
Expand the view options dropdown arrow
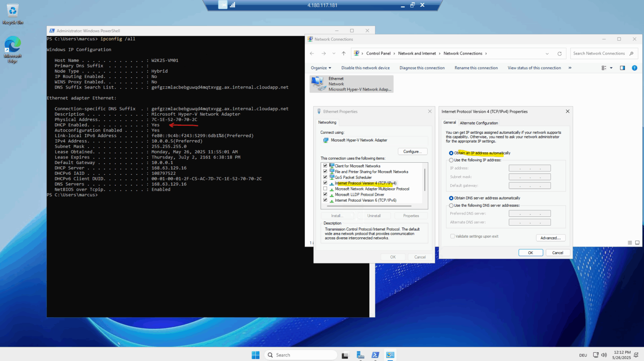611,68
